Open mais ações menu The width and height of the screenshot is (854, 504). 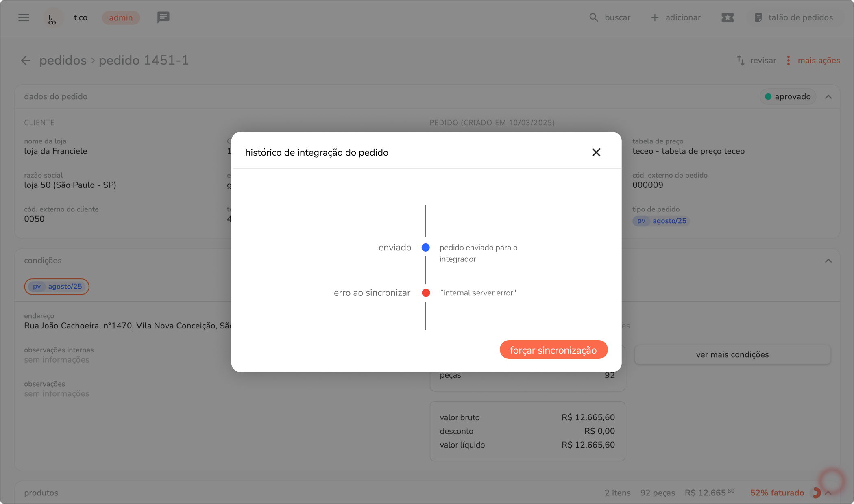[813, 61]
